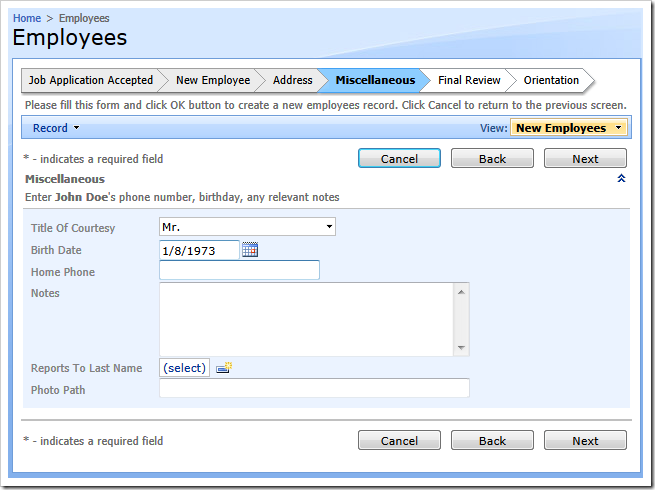The width and height of the screenshot is (655, 490).
Task: Click inside the Notes text area
Action: [306, 319]
